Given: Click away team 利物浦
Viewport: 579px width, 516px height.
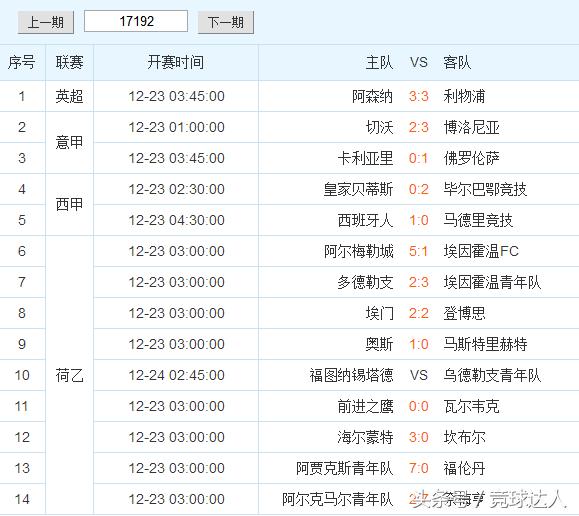Looking at the screenshot, I should coord(464,96).
